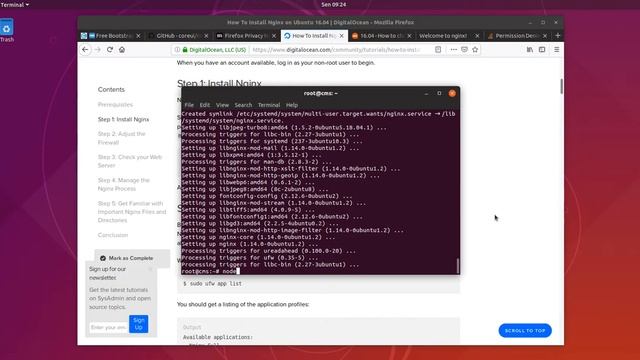Close the root@cms terminal window

452,93
